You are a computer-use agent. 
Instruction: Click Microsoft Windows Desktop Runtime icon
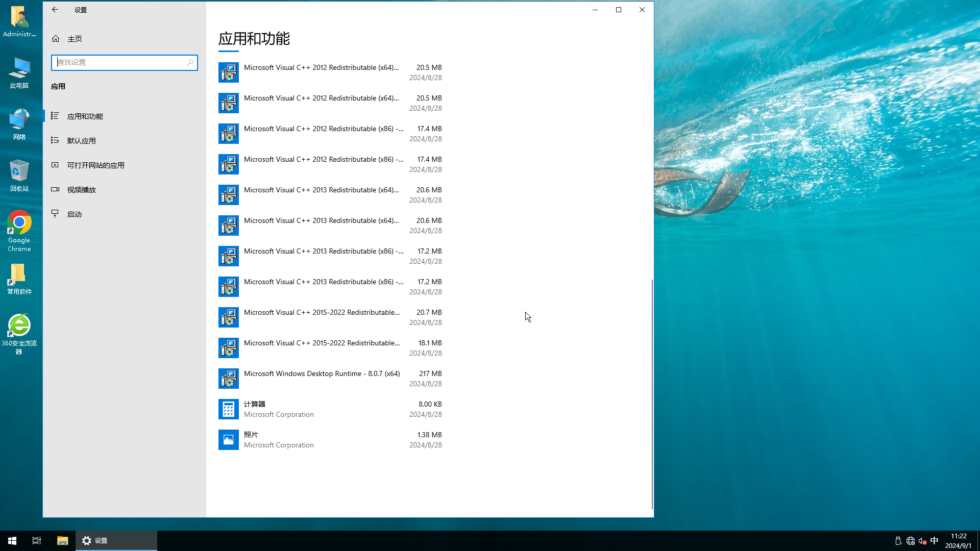point(229,378)
